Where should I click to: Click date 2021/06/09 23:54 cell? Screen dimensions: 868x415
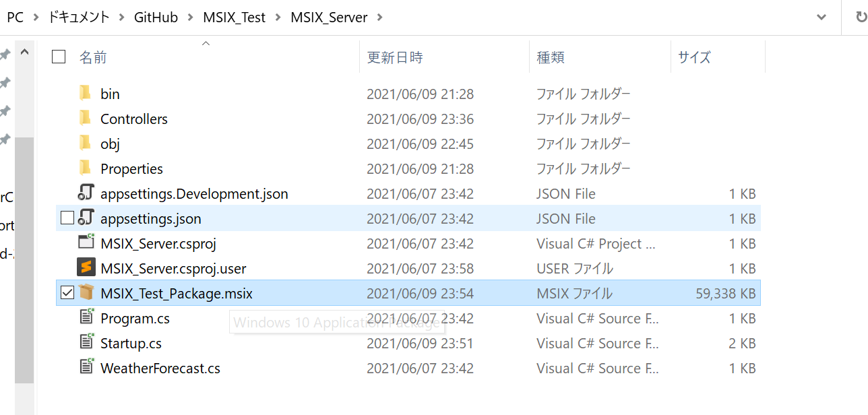point(420,293)
